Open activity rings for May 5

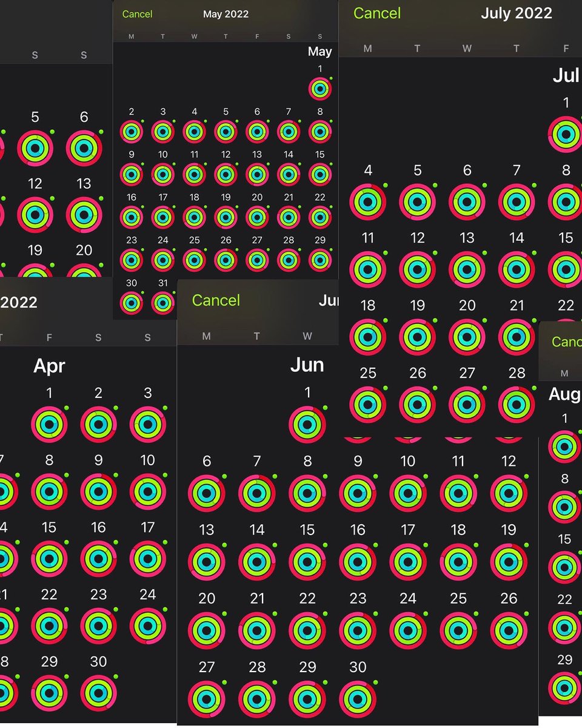(x=226, y=132)
